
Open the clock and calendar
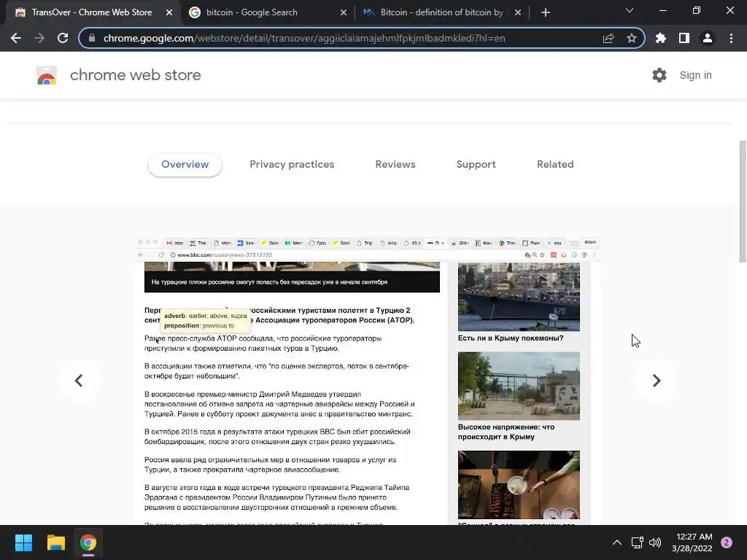[x=692, y=542]
